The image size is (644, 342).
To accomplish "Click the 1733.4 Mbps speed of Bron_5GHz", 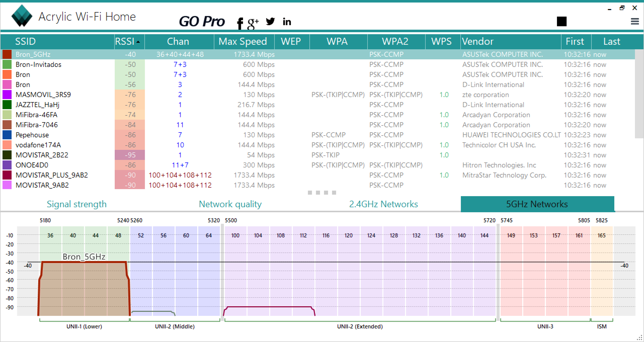I will point(254,54).
